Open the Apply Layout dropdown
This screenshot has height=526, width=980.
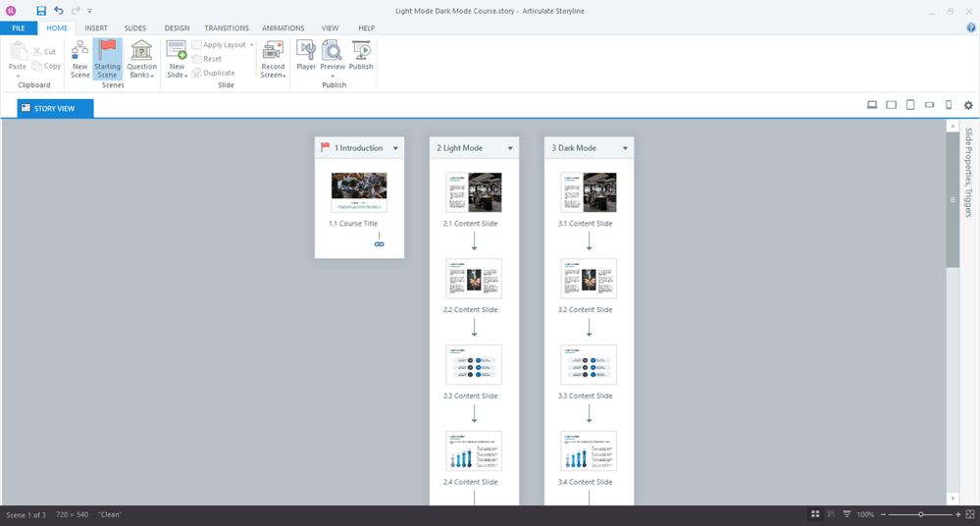click(223, 45)
